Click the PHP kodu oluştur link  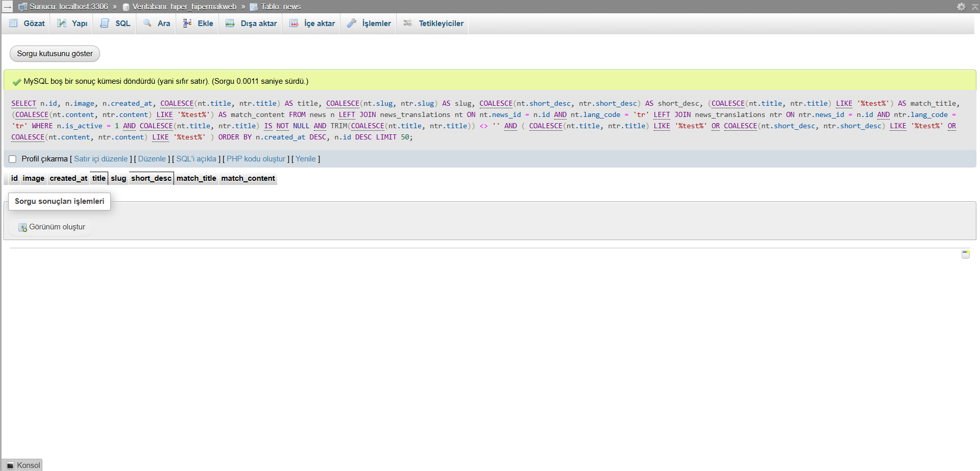256,159
